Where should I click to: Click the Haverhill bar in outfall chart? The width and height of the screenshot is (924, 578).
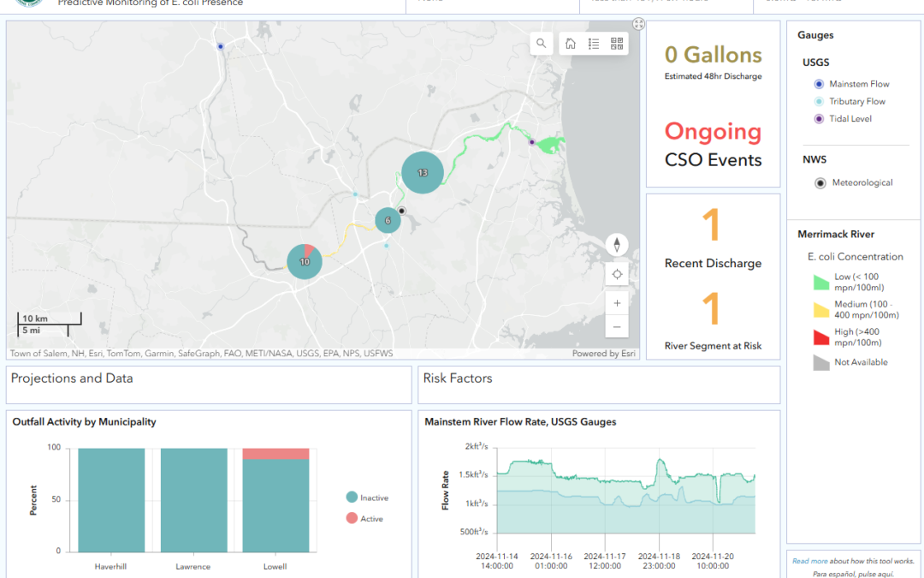(111, 500)
